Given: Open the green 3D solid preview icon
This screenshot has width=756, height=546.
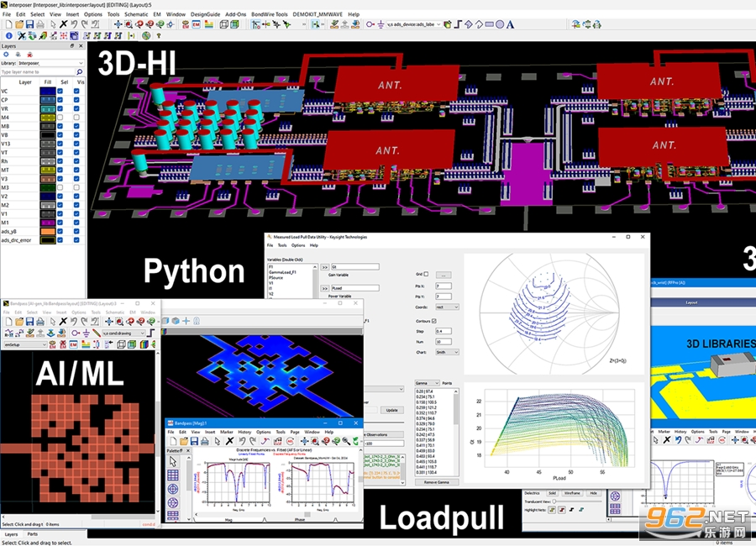Looking at the screenshot, I should pos(235,24).
